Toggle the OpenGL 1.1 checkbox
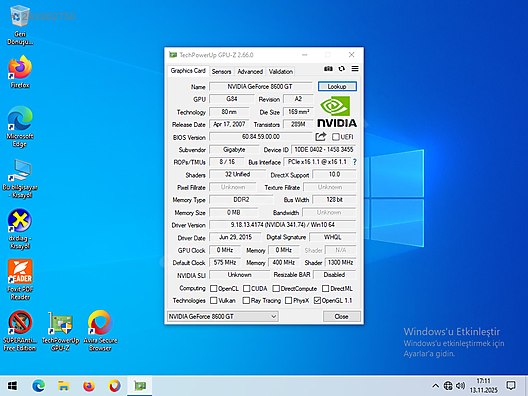The height and width of the screenshot is (396, 528). tap(317, 300)
